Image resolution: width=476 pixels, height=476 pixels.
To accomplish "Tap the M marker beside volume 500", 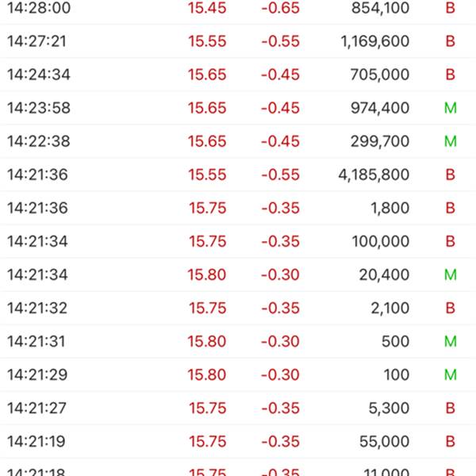I will (x=450, y=342).
